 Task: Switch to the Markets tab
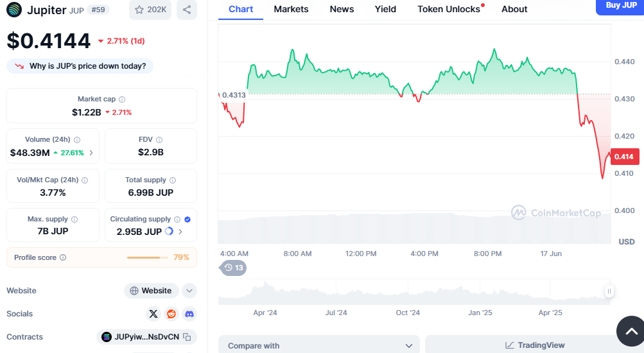pos(292,10)
